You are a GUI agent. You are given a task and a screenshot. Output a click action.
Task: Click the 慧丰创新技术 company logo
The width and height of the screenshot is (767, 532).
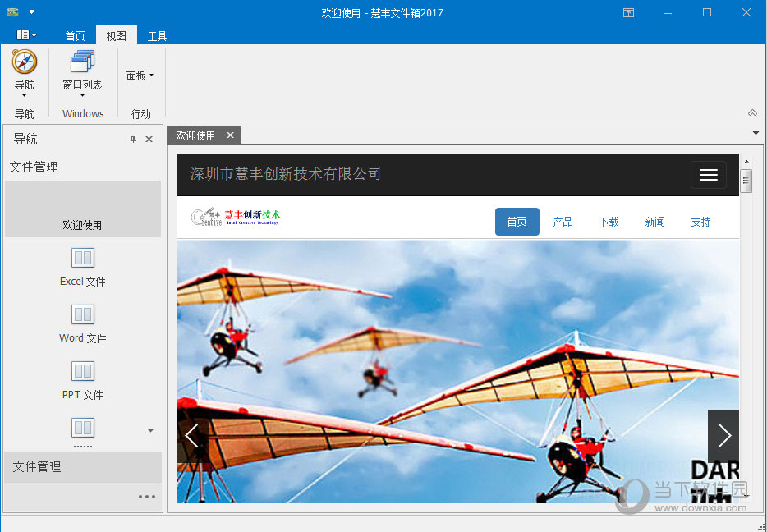point(236,217)
